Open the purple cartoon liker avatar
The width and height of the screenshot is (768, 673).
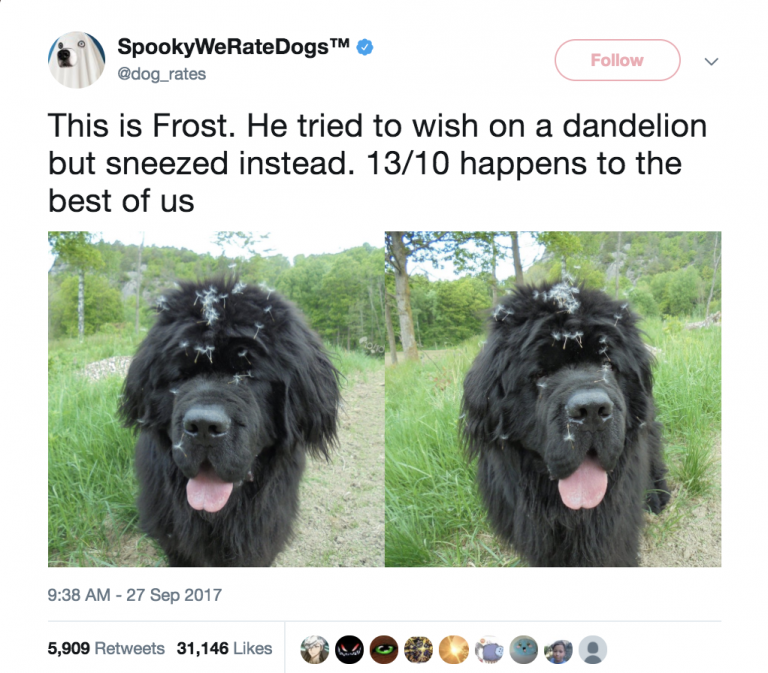point(489,649)
